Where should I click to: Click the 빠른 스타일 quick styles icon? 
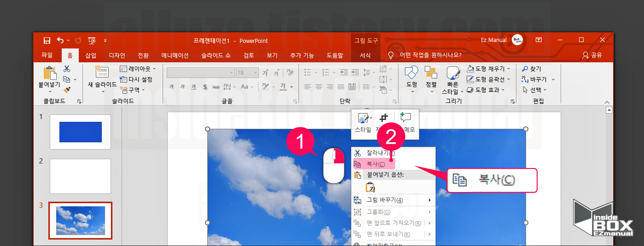pos(453,73)
